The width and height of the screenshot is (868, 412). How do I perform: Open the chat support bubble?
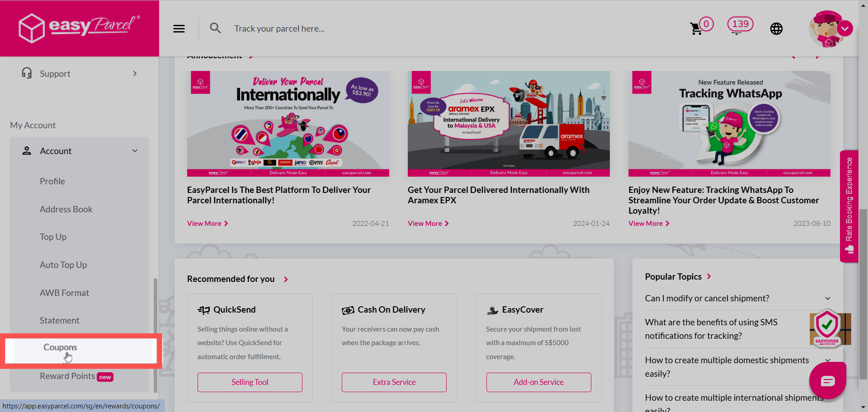pyautogui.click(x=827, y=381)
